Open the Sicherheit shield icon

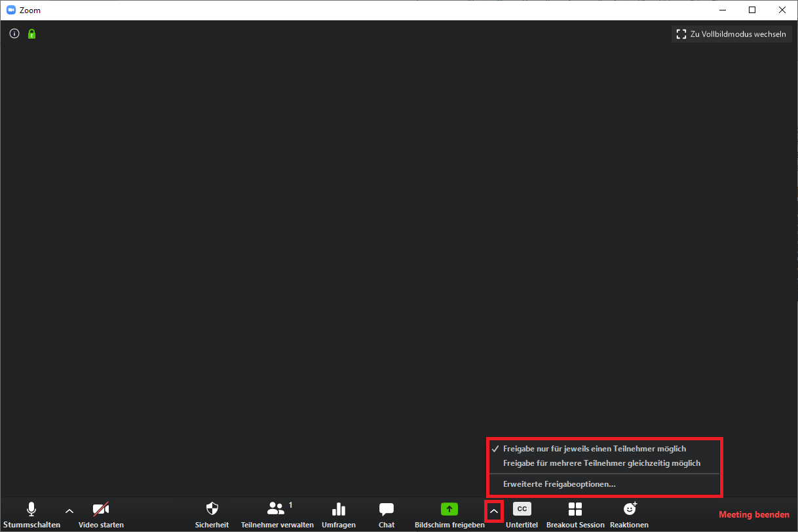(x=212, y=510)
